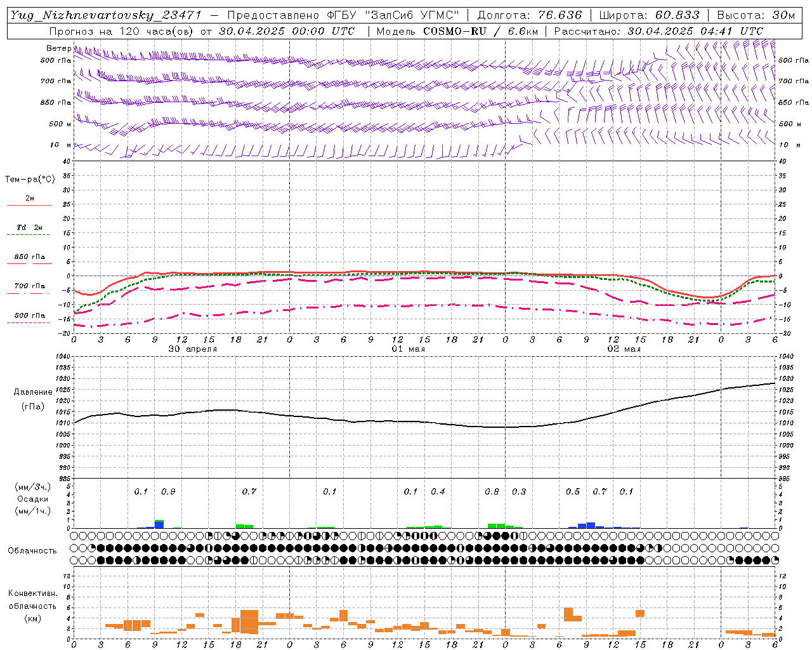Screen dimensions: 812x650
Task: Click the 'Высота: 30м' header value
Action: point(756,15)
